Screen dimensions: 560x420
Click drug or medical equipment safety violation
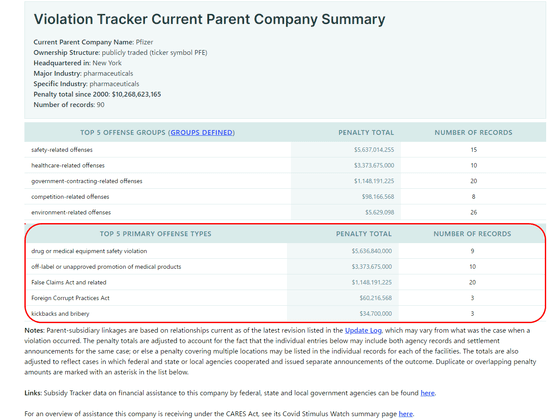[89, 251]
